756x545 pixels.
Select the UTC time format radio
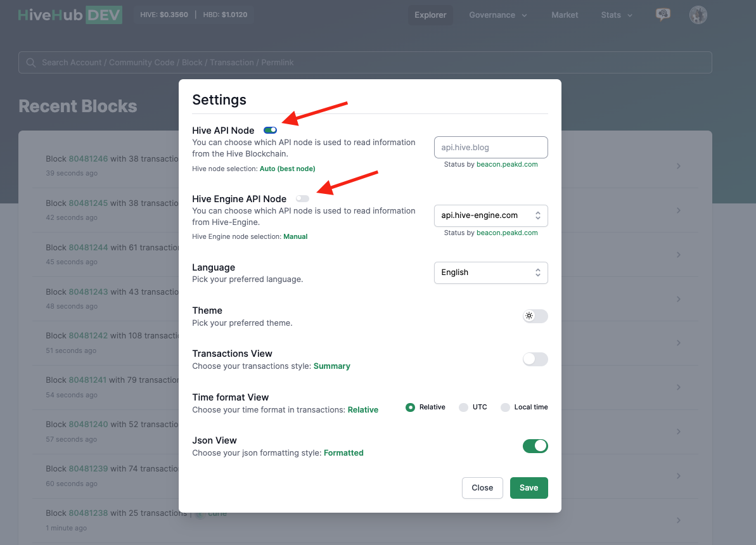tap(463, 407)
